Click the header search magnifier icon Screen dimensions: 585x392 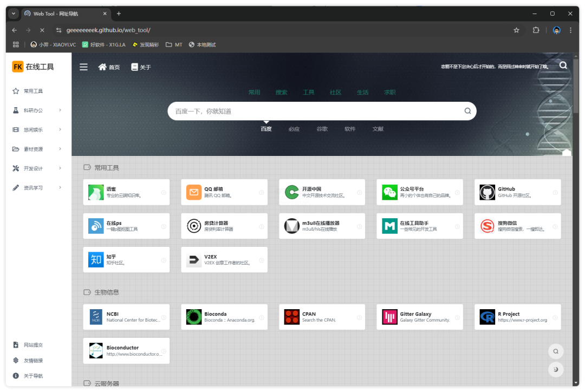563,66
